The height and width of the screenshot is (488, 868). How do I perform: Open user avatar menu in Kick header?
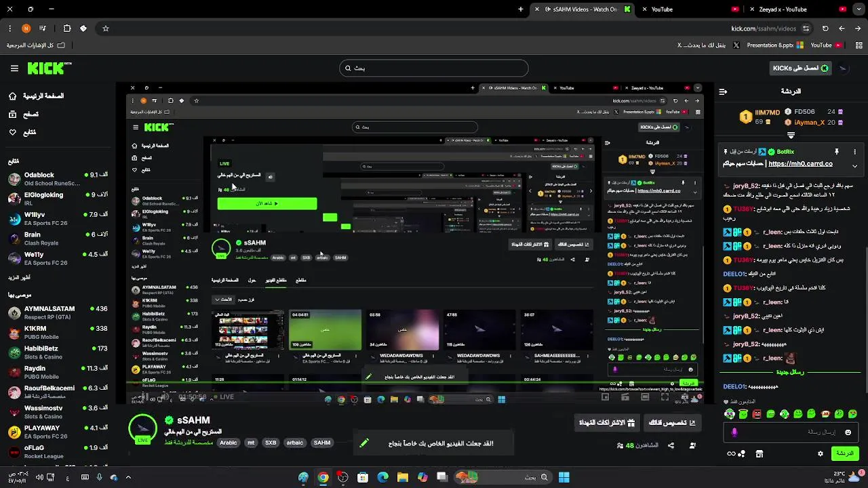pos(843,68)
